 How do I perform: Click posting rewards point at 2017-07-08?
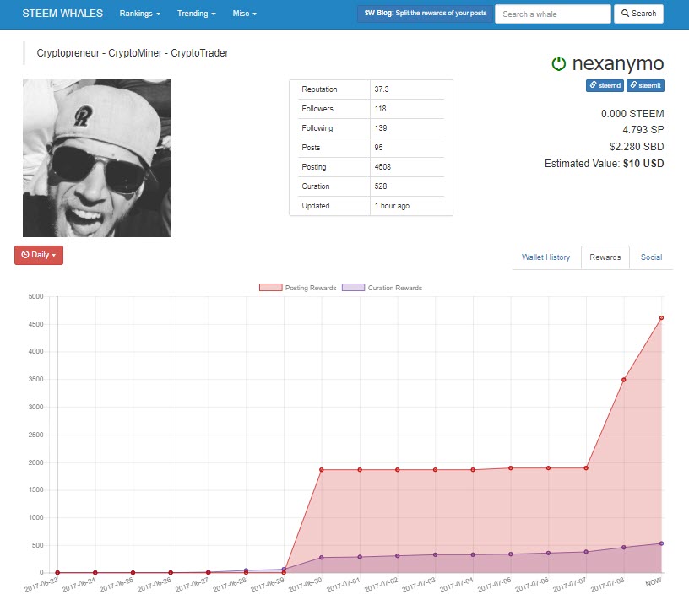pyautogui.click(x=623, y=380)
